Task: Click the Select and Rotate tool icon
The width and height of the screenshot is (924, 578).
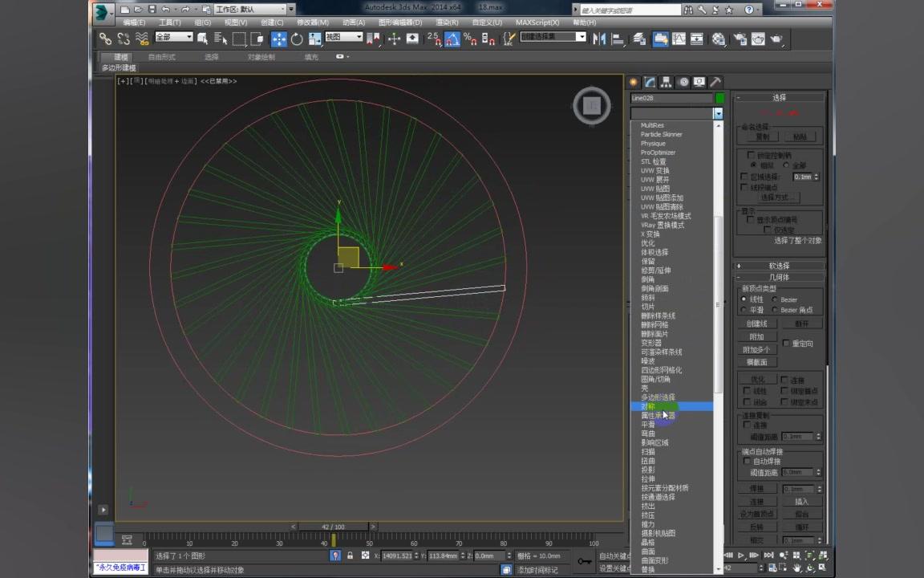Action: coord(297,39)
